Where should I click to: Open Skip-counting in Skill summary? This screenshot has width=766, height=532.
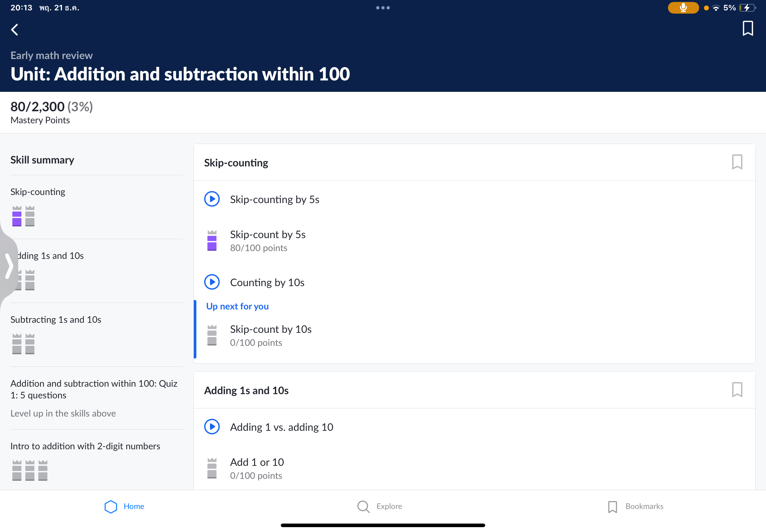pyautogui.click(x=38, y=192)
